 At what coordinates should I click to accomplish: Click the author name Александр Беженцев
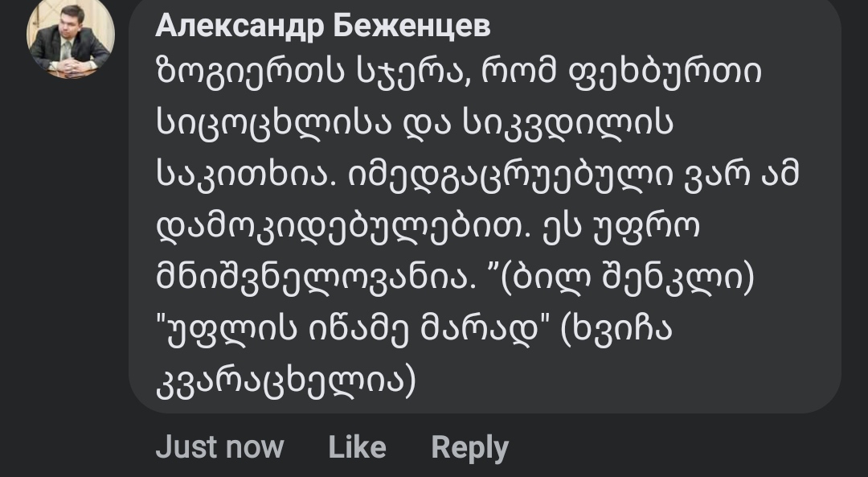tap(322, 26)
